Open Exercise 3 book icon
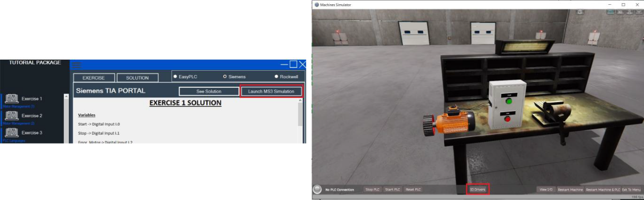The height and width of the screenshot is (200, 644). click(12, 132)
